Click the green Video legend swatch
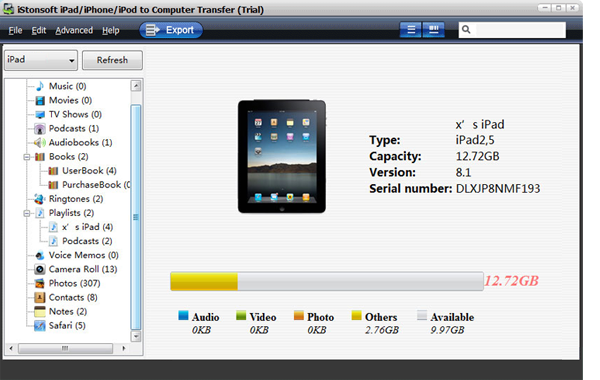Viewport: 600px width, 380px height. point(241,315)
